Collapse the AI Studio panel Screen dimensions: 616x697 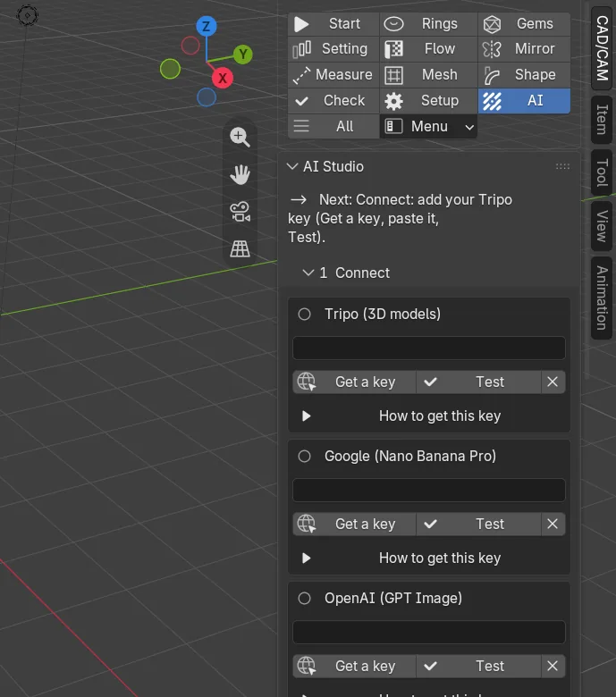[292, 167]
